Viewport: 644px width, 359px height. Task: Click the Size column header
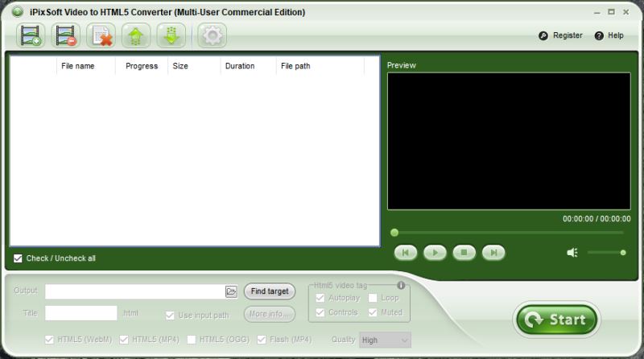click(x=194, y=66)
